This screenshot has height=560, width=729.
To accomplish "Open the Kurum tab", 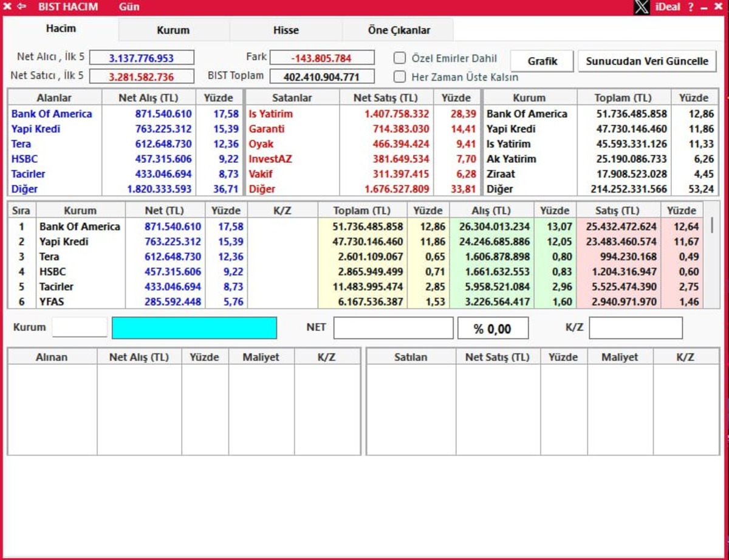I will 173,30.
